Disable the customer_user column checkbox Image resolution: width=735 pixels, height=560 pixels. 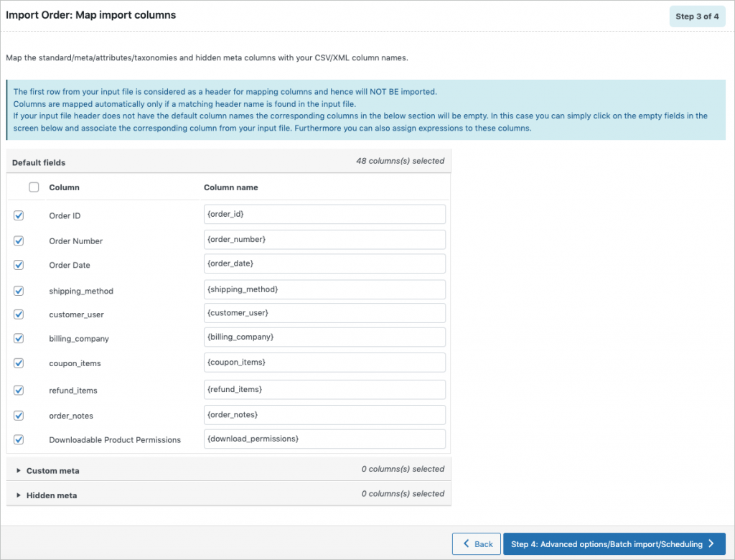(x=19, y=314)
